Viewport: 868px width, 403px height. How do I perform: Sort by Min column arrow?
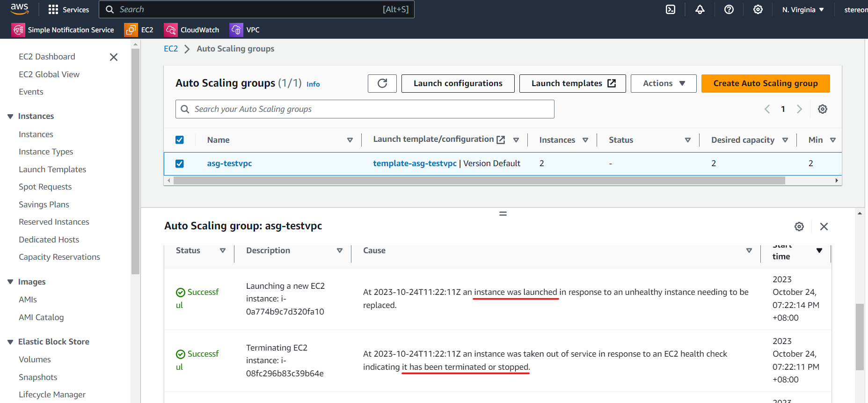coord(833,140)
